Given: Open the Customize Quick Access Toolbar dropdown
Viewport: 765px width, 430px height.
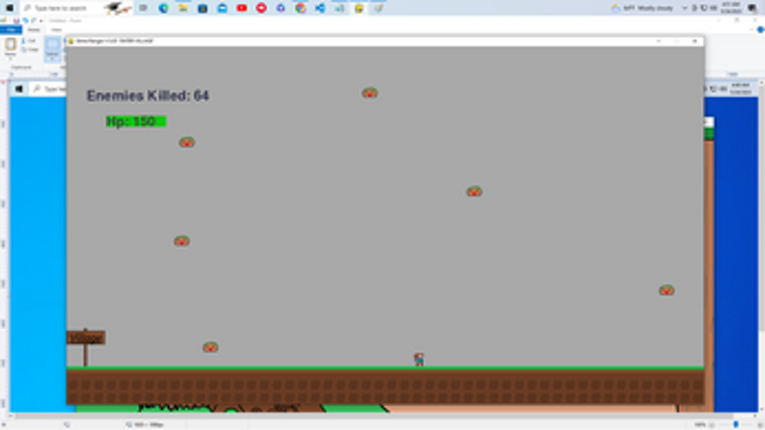Looking at the screenshot, I should (41, 20).
